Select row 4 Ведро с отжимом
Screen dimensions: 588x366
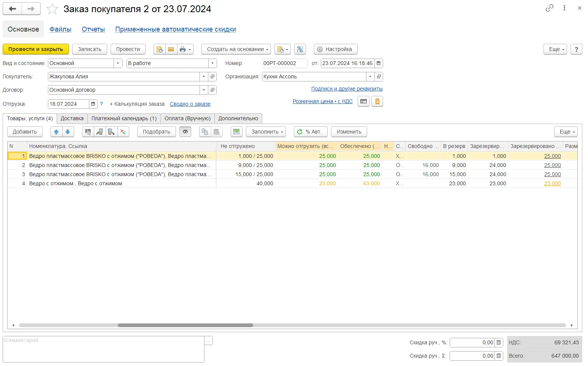(x=292, y=183)
